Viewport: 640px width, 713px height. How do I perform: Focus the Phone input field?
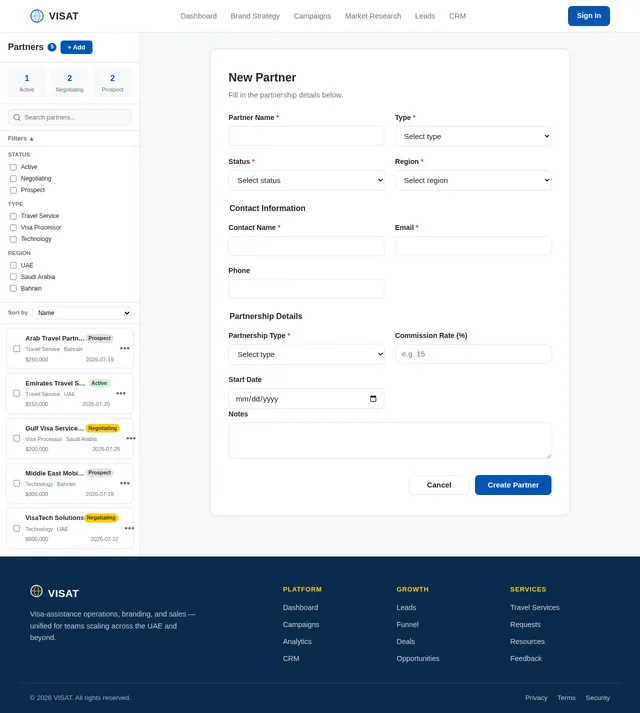(x=306, y=289)
